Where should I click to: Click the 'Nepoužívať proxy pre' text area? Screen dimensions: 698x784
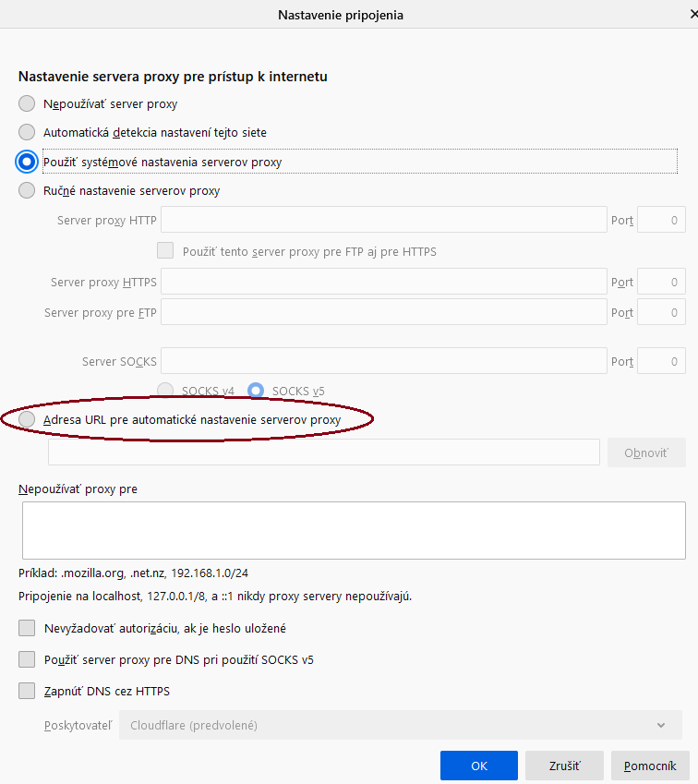pos(354,530)
